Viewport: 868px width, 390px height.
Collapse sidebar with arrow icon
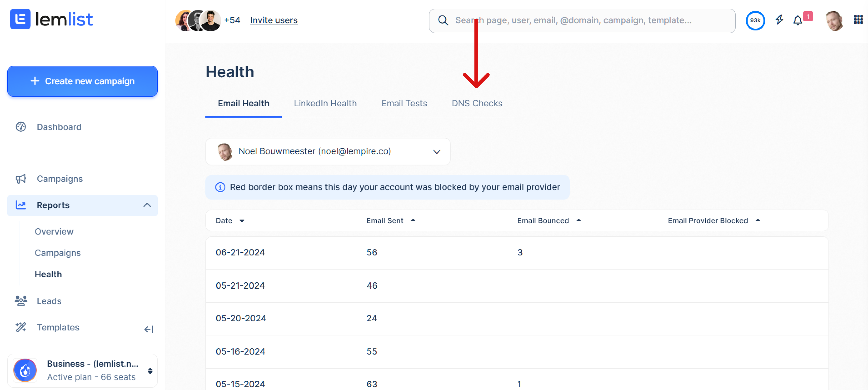pos(149,329)
